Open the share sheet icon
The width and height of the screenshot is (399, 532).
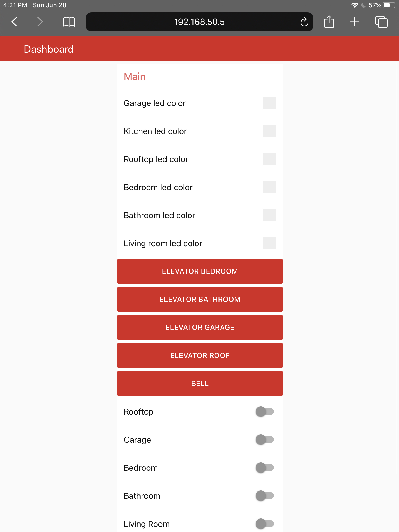point(329,22)
